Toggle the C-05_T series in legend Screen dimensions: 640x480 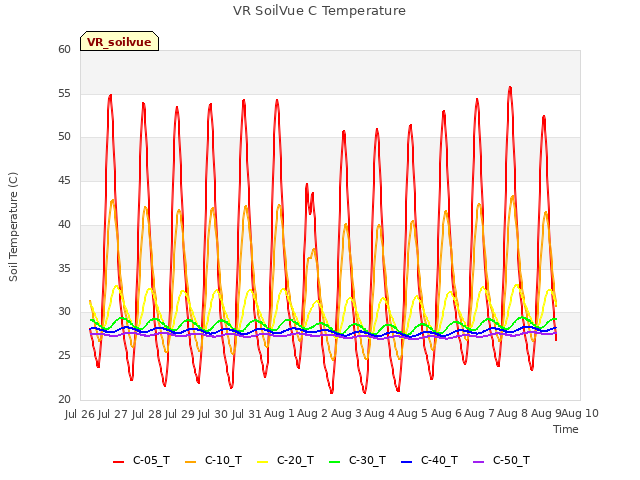[141, 461]
